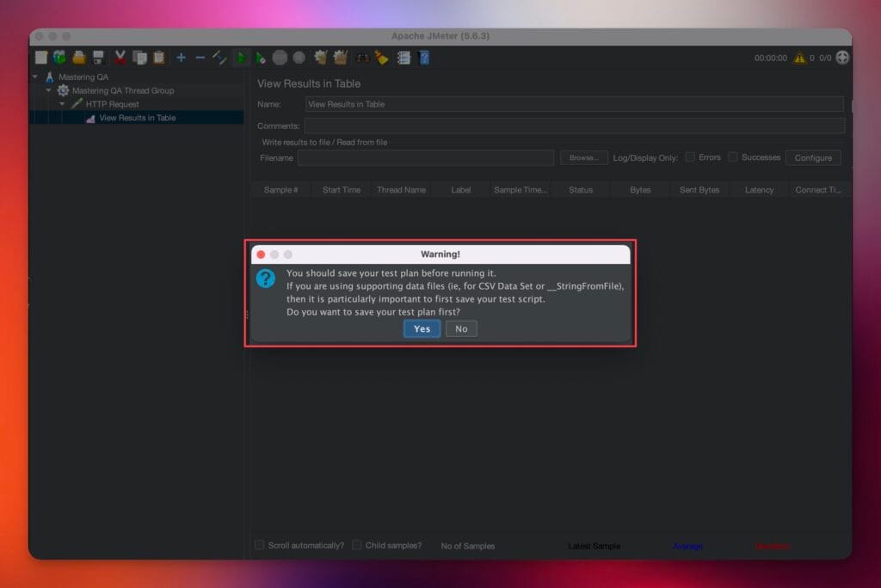Click the blue Help question-mark toolbar icon
881x588 pixels.
point(424,58)
